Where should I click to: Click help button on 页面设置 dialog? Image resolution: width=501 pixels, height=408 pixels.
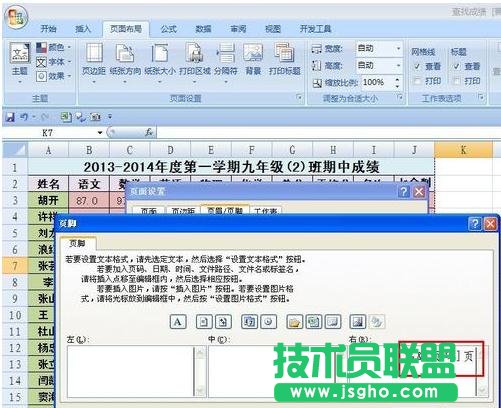click(x=403, y=192)
